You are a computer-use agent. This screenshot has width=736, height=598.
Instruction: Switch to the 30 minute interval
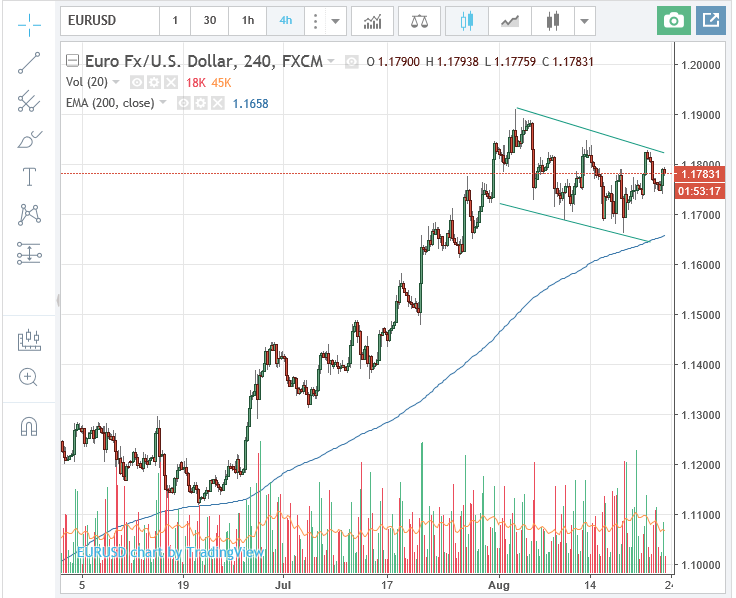click(x=209, y=21)
